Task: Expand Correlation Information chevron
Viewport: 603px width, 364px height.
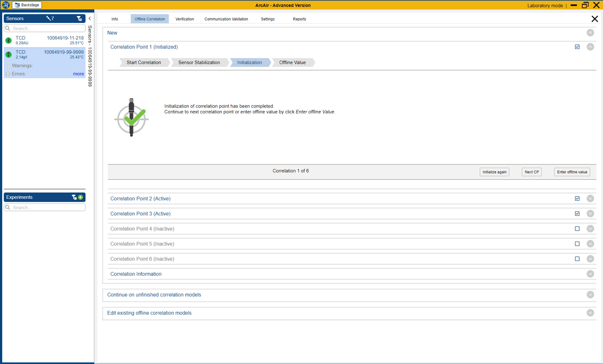Action: (x=590, y=274)
